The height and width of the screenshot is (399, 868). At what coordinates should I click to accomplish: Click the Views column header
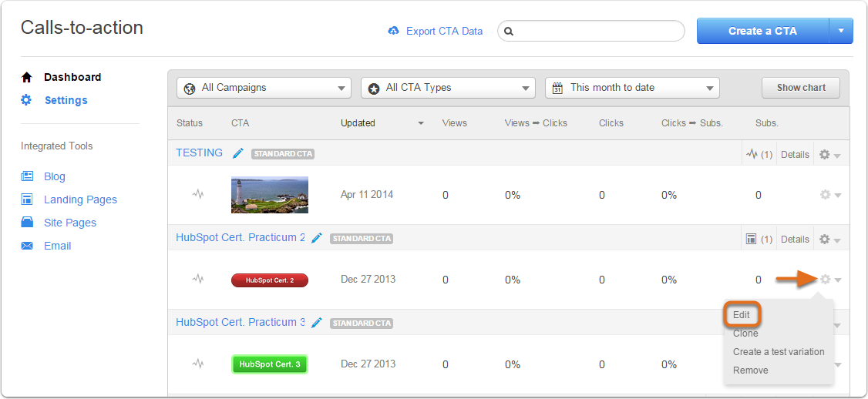click(x=455, y=123)
